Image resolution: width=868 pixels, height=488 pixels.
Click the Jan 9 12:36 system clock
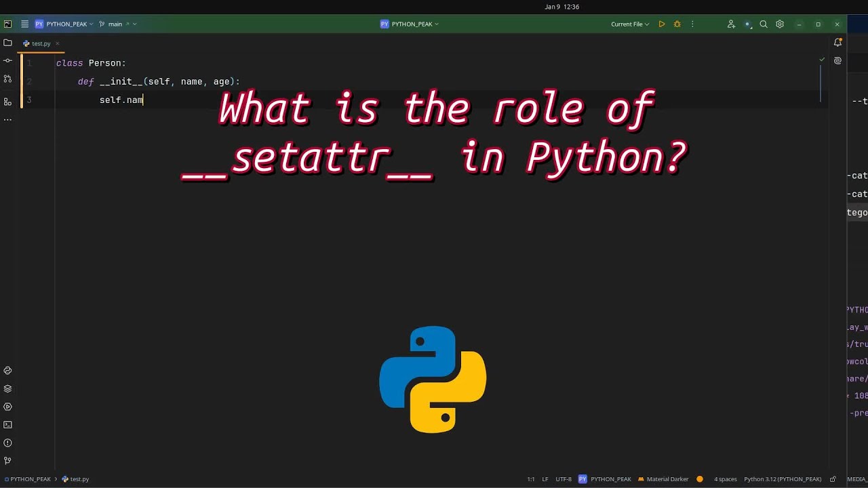[x=561, y=7]
